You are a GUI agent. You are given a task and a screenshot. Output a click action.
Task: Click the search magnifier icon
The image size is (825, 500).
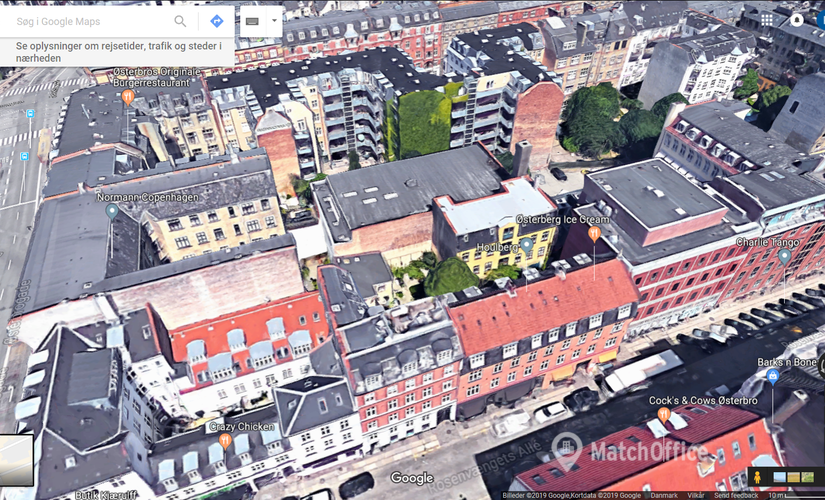click(x=180, y=21)
